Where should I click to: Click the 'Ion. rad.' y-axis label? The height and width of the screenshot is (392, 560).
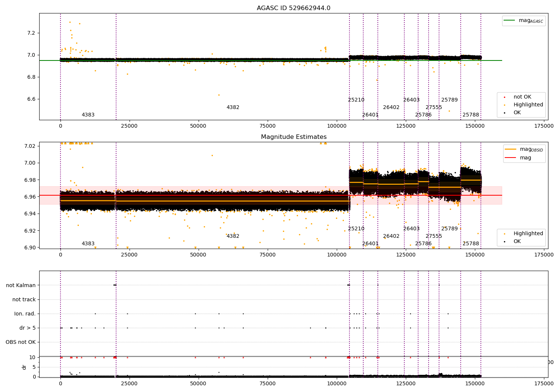click(x=25, y=314)
